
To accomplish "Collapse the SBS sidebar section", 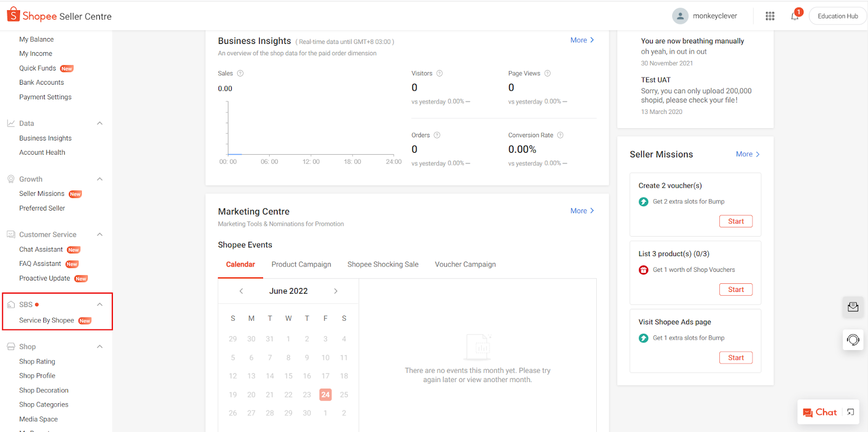I will (100, 304).
